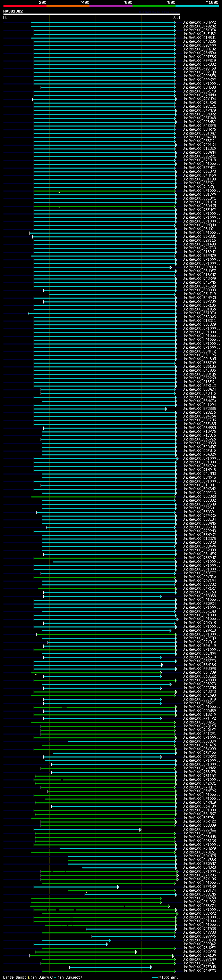Select hit label UniRef100_C6HI28
222x980 pixels.
(199, 940)
